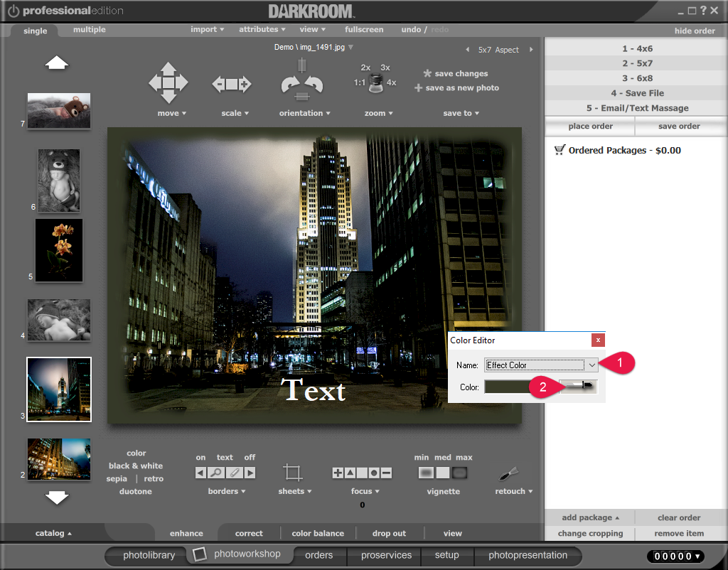The height and width of the screenshot is (570, 728).
Task: Expand the import menu
Action: pyautogui.click(x=207, y=30)
